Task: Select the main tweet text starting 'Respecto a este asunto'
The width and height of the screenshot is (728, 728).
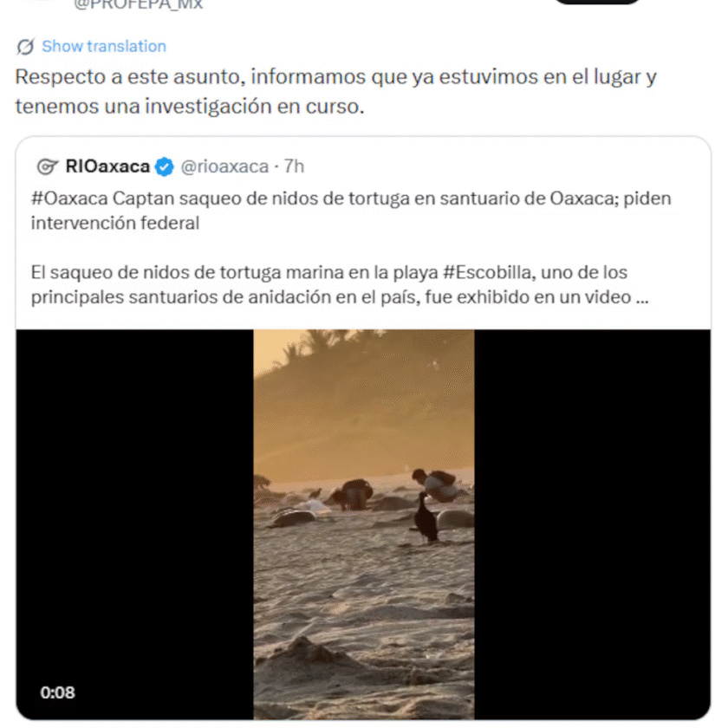Action: 335,92
